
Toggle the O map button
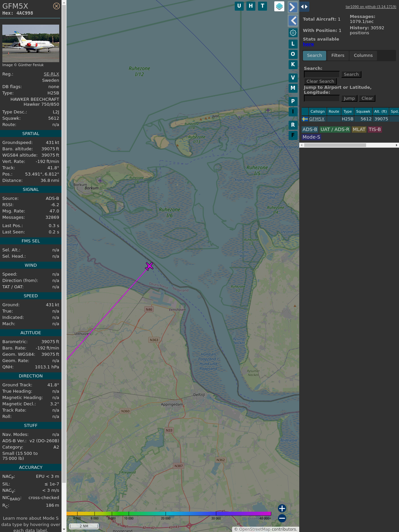pyautogui.click(x=293, y=54)
